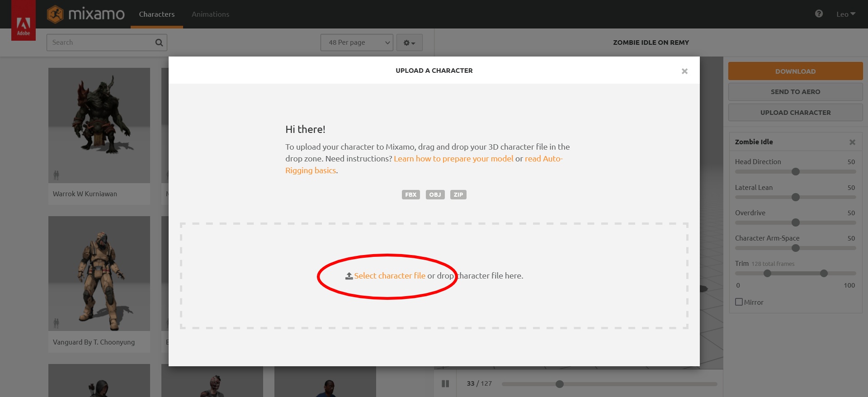The image size is (868, 397).
Task: Click the Upload Character button
Action: click(795, 113)
